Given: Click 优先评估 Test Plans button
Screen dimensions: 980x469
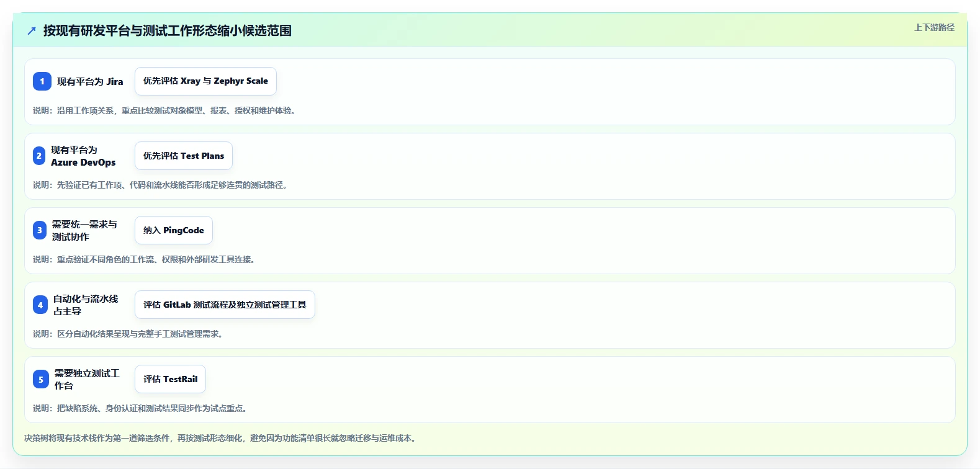Looking at the screenshot, I should (184, 156).
